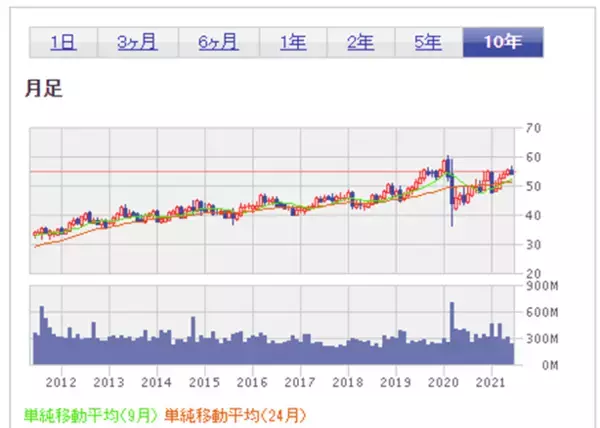Switch to the 3ヶ月 chart tab
This screenshot has height=428, width=600.
[x=139, y=43]
